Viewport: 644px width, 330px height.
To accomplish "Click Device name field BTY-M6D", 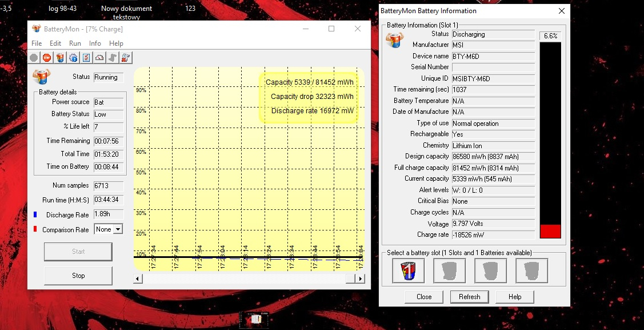I will 493,57.
